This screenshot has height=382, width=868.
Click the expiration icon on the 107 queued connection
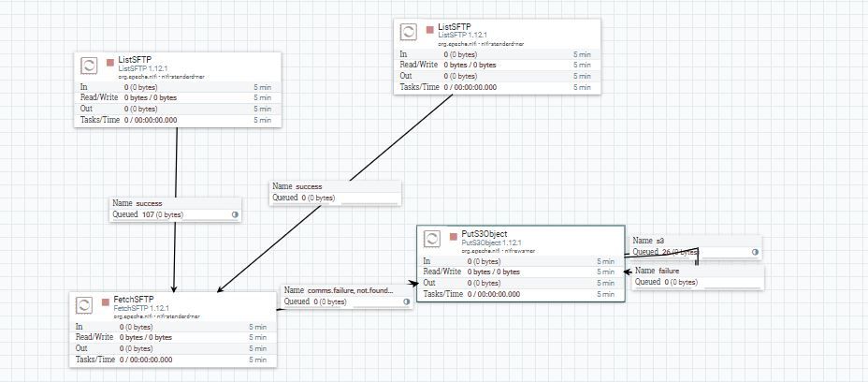pos(235,214)
